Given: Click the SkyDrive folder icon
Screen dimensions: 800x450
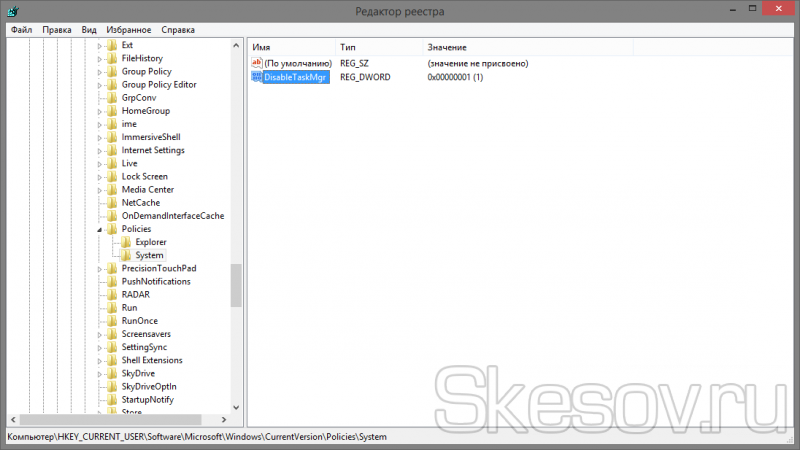Looking at the screenshot, I should [113, 373].
